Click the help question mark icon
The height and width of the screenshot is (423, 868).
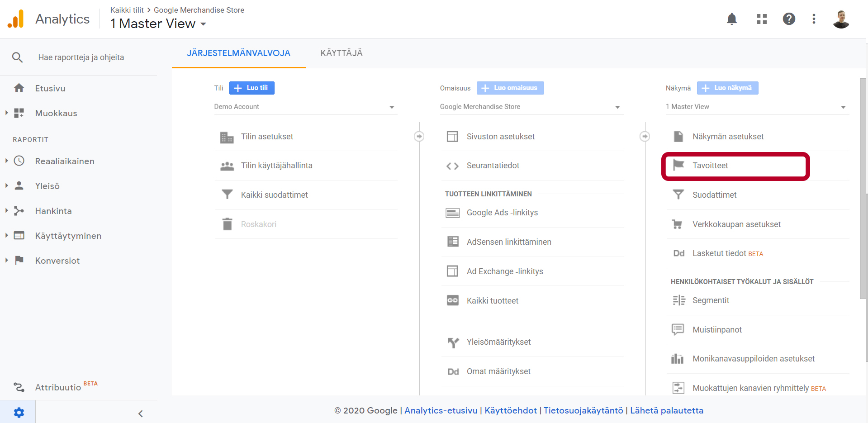point(789,19)
